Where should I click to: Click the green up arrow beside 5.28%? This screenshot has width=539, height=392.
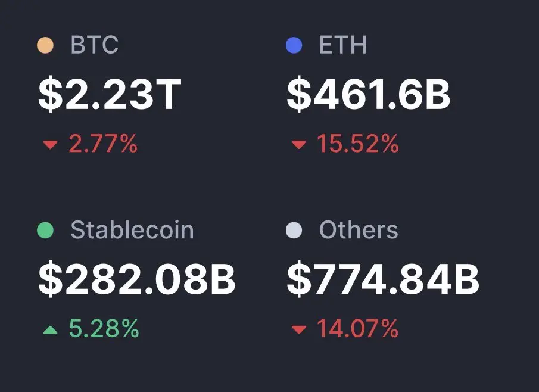pos(51,329)
